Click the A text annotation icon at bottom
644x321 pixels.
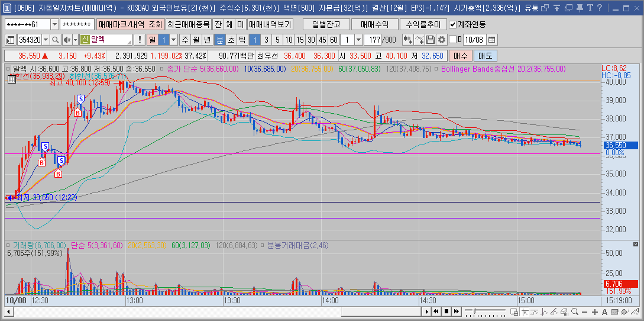(x=604, y=312)
